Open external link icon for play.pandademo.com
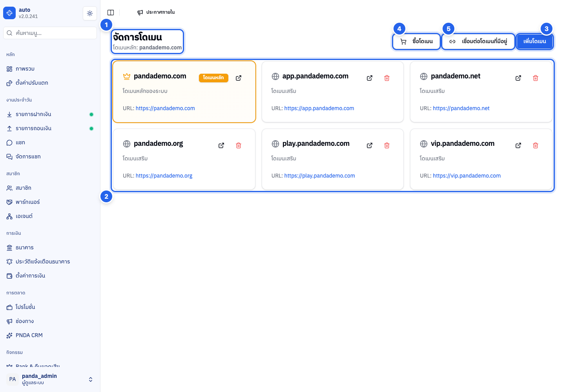Viewport: 565px width, 392px height. pyautogui.click(x=370, y=145)
